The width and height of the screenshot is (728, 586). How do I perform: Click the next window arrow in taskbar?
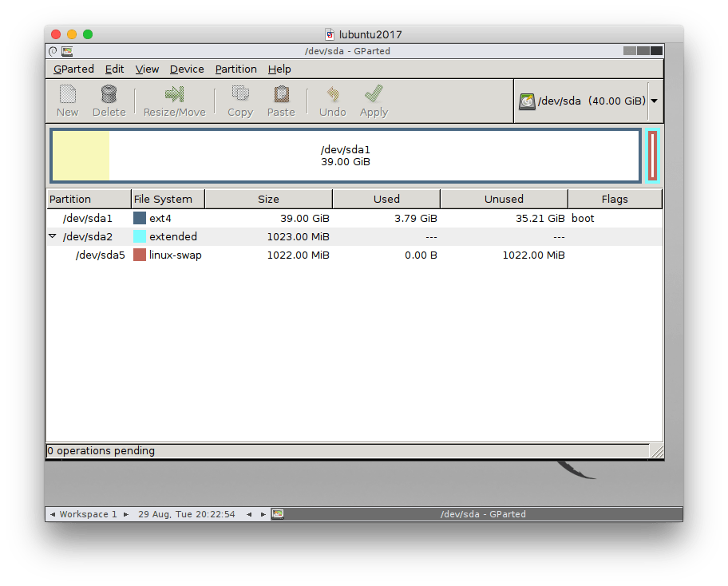[263, 514]
